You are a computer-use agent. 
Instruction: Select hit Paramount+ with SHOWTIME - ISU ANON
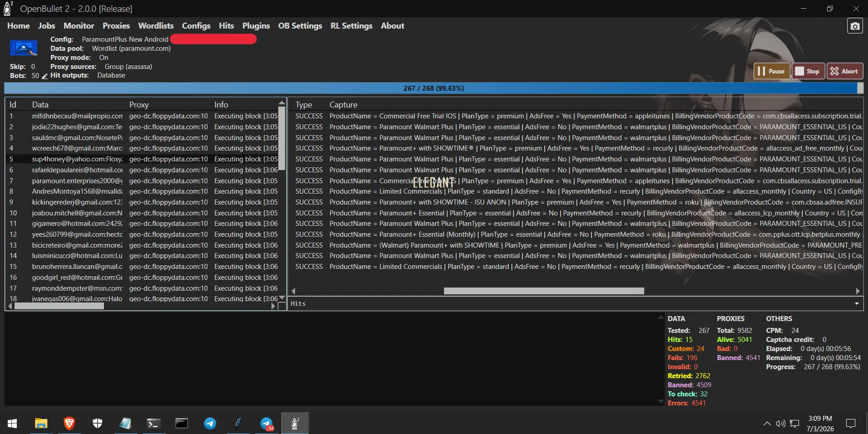point(577,202)
